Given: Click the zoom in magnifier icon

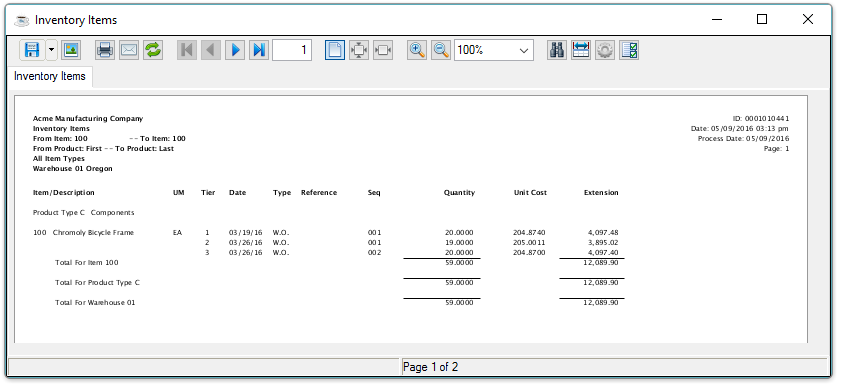Looking at the screenshot, I should 417,50.
